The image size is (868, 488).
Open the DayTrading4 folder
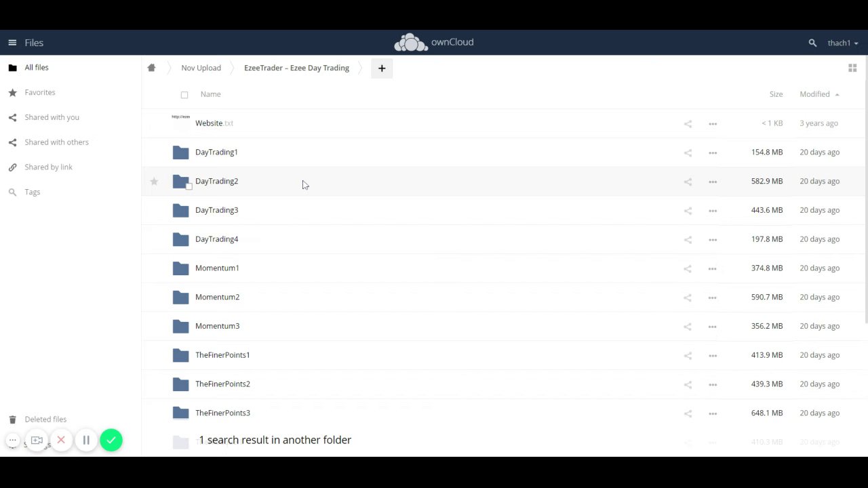pos(216,239)
